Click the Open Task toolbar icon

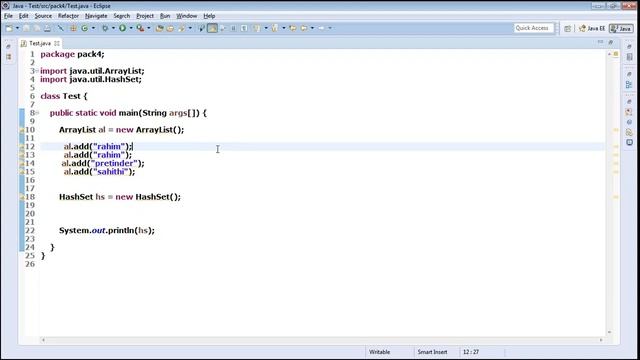(170, 28)
